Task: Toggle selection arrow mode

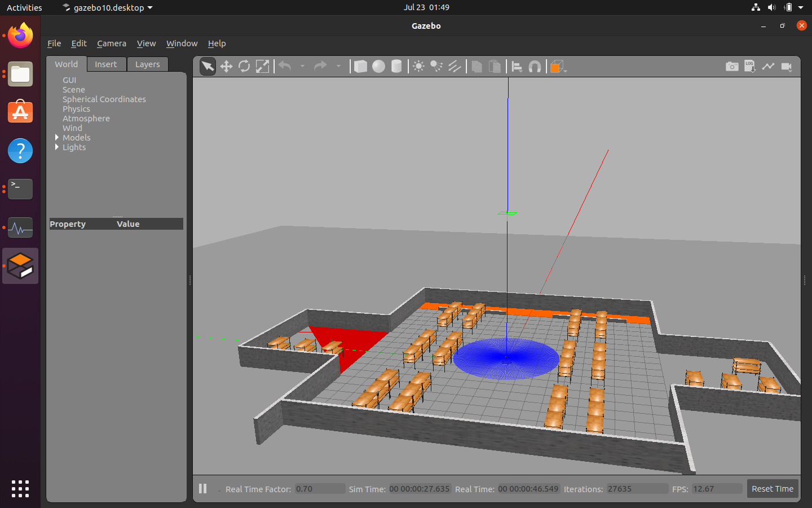Action: [x=208, y=67]
